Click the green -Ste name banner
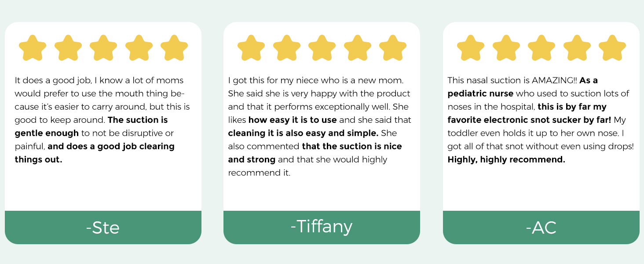Viewport: 644px width, 264px height. [x=103, y=227]
